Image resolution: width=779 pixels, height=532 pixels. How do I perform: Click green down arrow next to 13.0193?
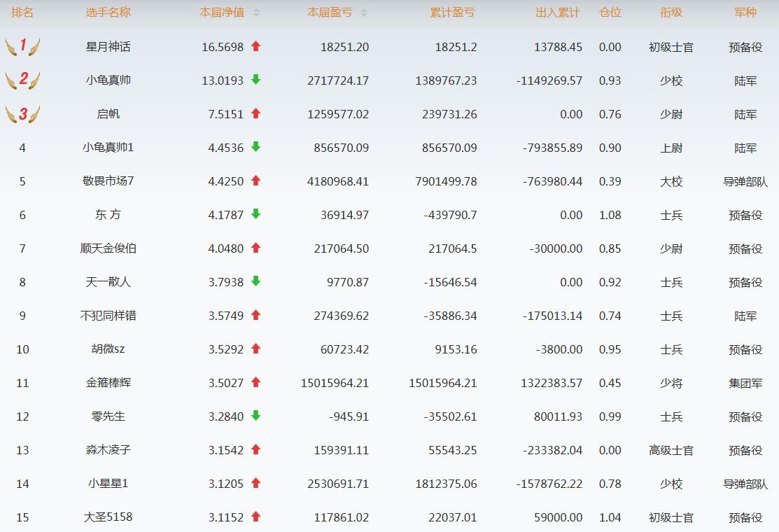pyautogui.click(x=256, y=80)
